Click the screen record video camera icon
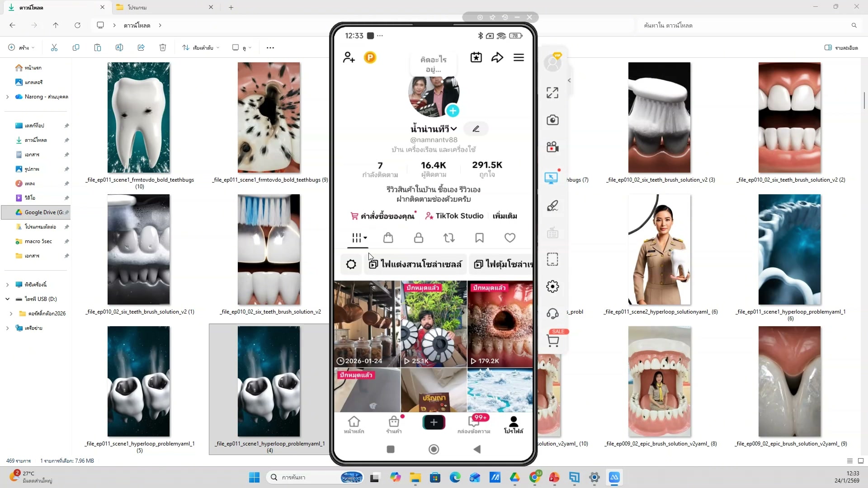Viewport: 868px width, 488px height. pyautogui.click(x=552, y=147)
